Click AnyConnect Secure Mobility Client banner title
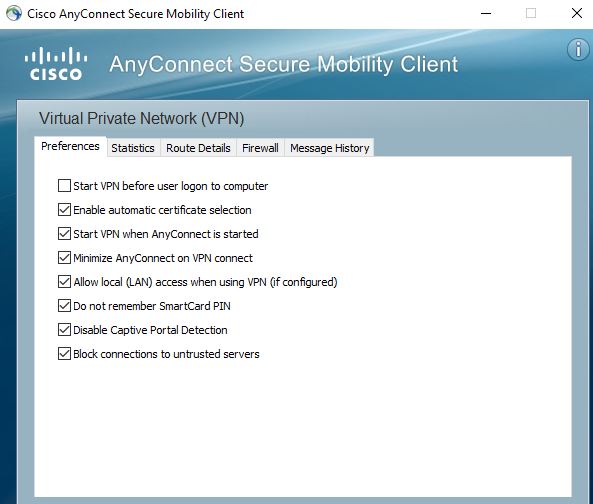 (x=284, y=64)
